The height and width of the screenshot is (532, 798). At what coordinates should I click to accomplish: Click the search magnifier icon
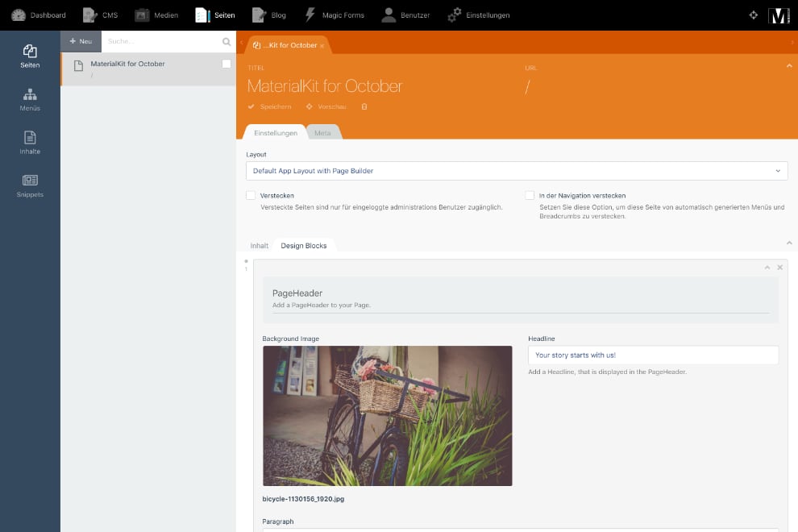click(227, 42)
